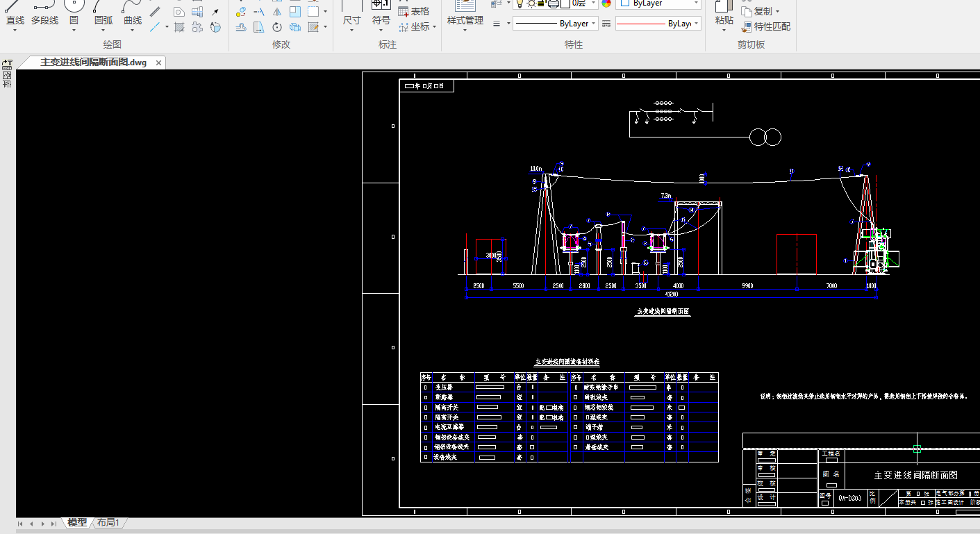Click the black arrow leader icon

pos(215,12)
